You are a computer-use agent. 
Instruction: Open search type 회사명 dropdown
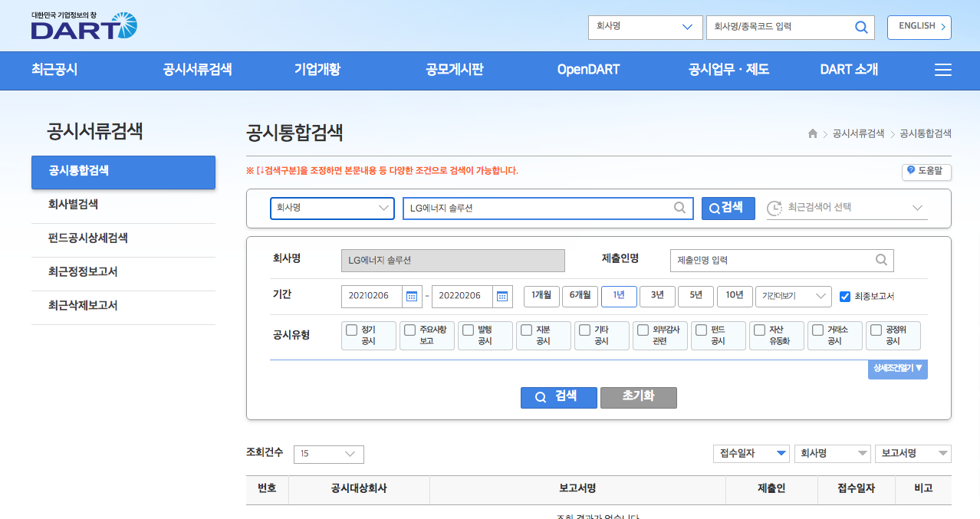[332, 208]
